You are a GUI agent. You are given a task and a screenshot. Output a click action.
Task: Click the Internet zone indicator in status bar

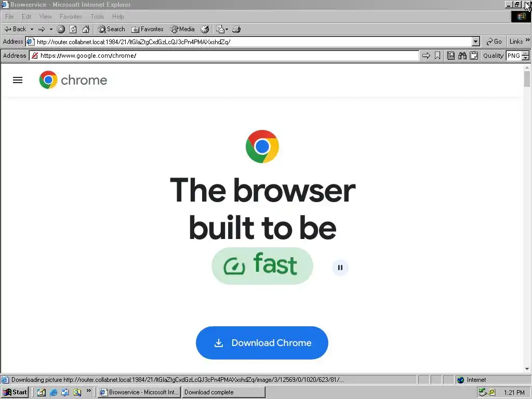[472, 380]
